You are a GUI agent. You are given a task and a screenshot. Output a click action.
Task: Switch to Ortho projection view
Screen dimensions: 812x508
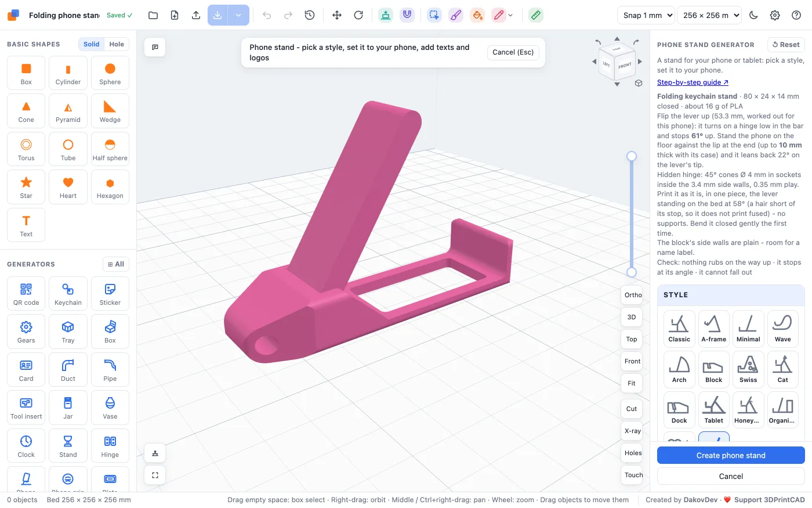pos(633,295)
